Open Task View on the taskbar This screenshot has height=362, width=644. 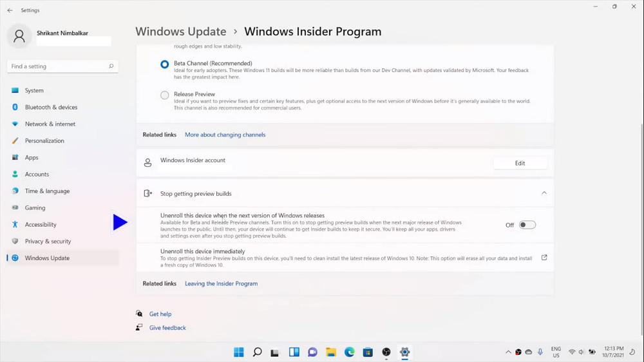tap(275, 352)
